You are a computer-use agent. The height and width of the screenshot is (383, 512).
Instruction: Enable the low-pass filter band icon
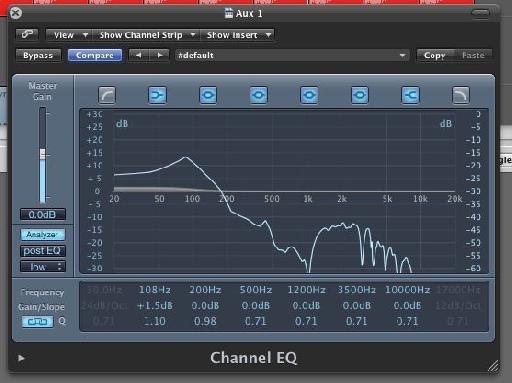pyautogui.click(x=461, y=95)
